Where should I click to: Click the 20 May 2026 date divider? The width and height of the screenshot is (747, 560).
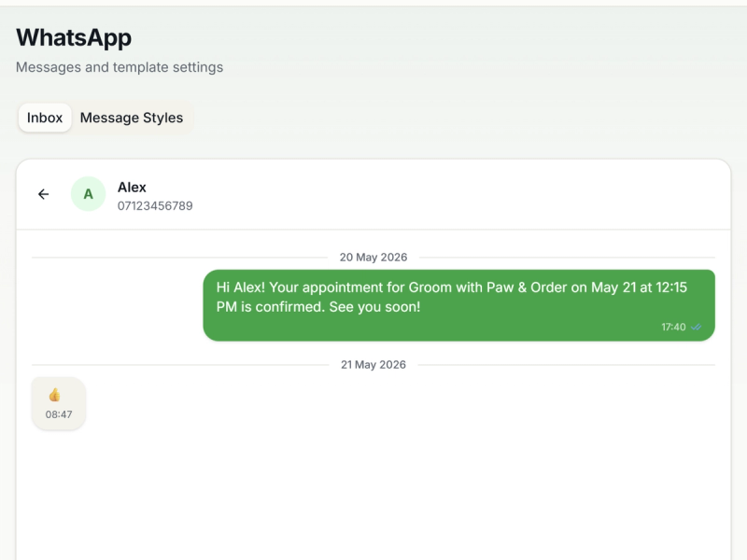click(373, 258)
